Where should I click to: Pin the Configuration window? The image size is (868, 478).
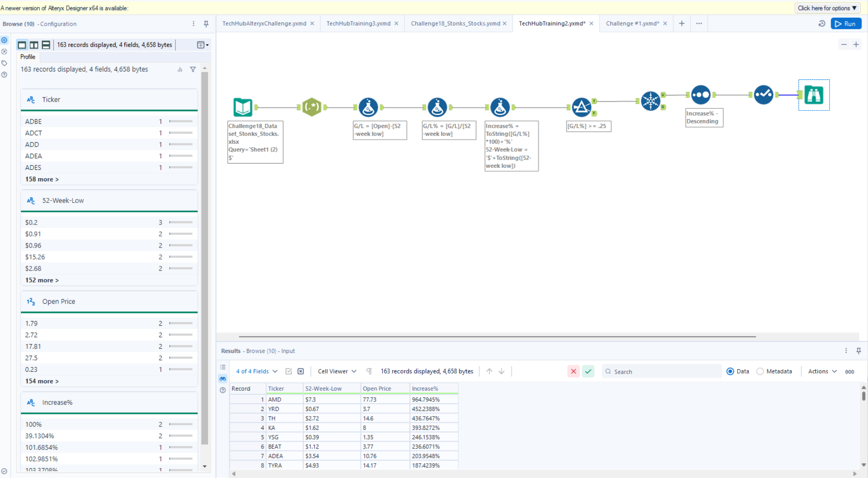[206, 24]
